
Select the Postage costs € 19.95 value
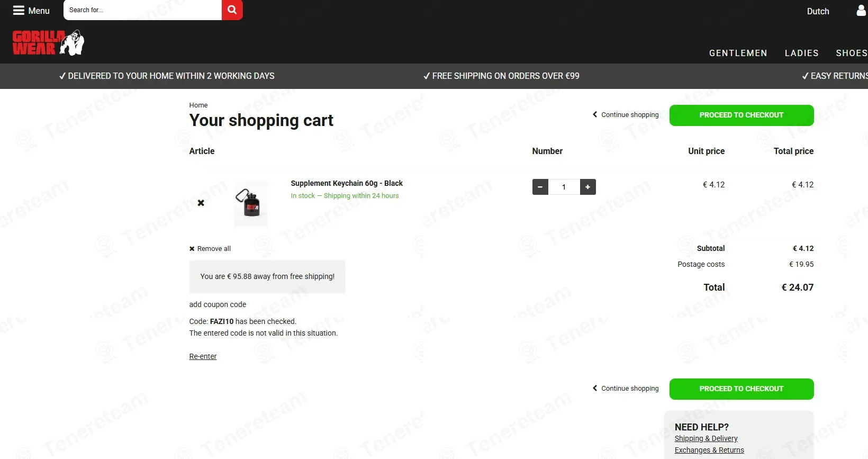click(x=801, y=264)
